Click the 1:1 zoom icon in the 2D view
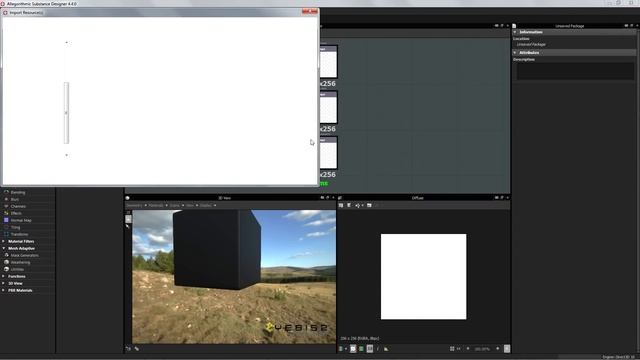The width and height of the screenshot is (640, 360). tap(459, 349)
